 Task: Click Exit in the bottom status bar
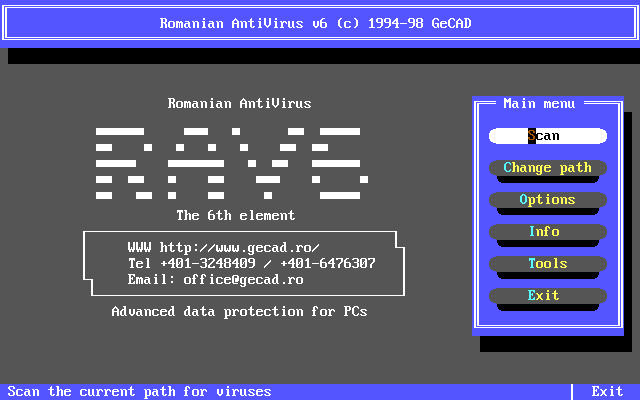[607, 392]
